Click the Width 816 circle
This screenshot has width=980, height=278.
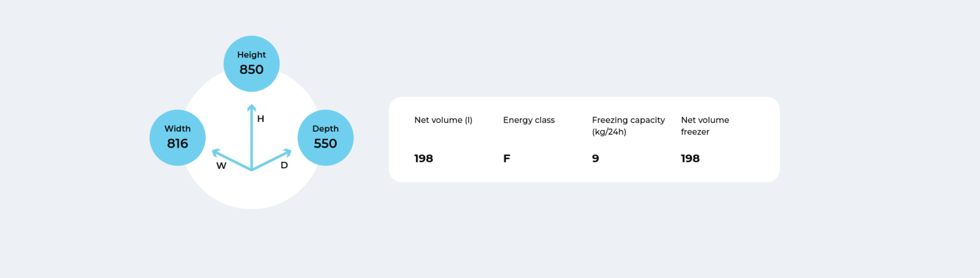(178, 138)
